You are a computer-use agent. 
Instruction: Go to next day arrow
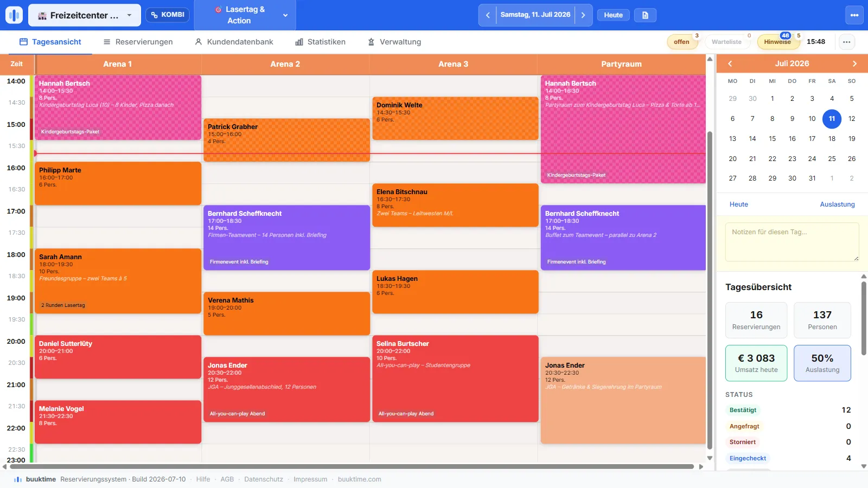pyautogui.click(x=583, y=15)
